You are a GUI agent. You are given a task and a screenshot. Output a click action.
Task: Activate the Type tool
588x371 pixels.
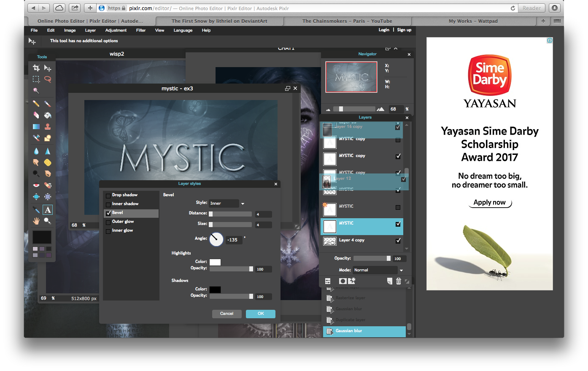click(48, 210)
